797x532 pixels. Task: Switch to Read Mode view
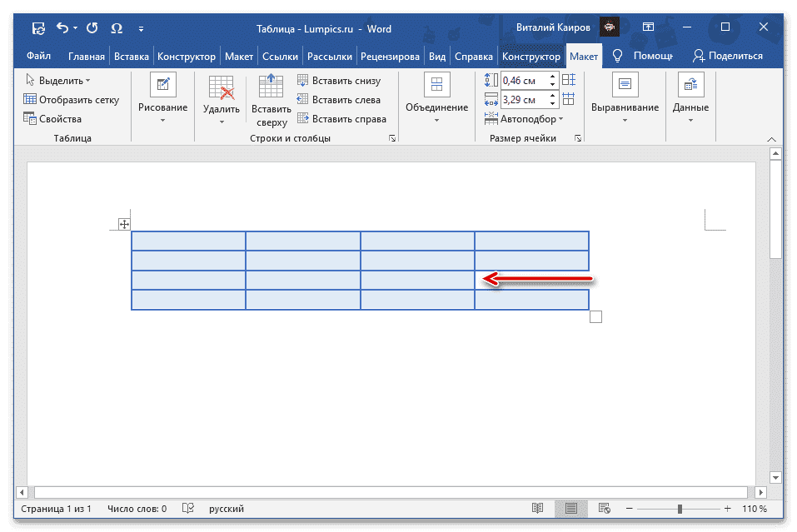click(x=538, y=509)
